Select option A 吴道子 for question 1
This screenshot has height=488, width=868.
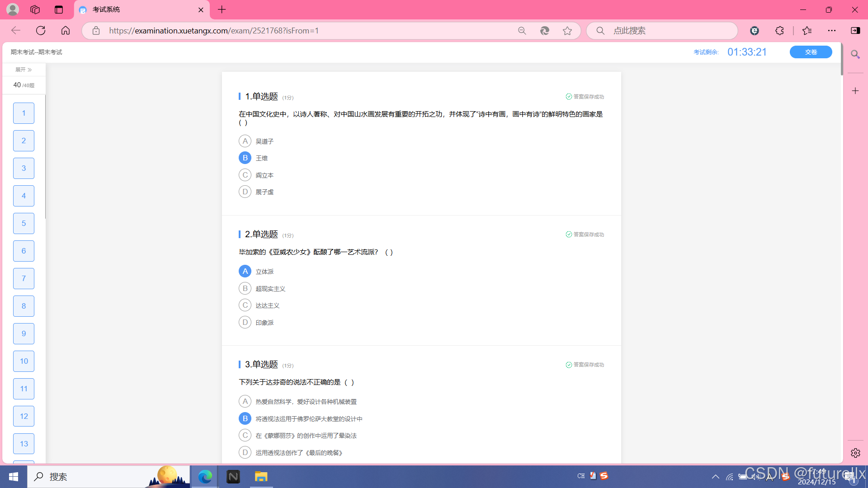click(x=245, y=141)
